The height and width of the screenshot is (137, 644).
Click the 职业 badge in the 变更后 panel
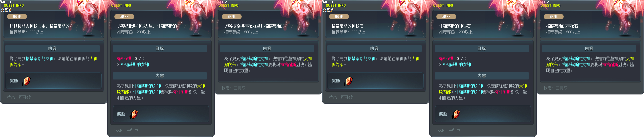click(x=339, y=16)
